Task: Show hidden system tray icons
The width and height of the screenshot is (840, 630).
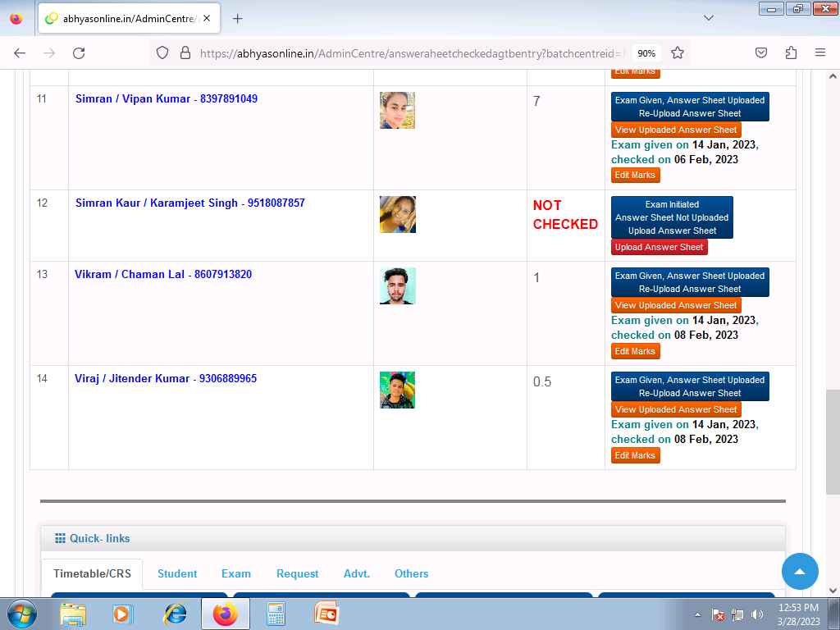Action: pos(698,614)
